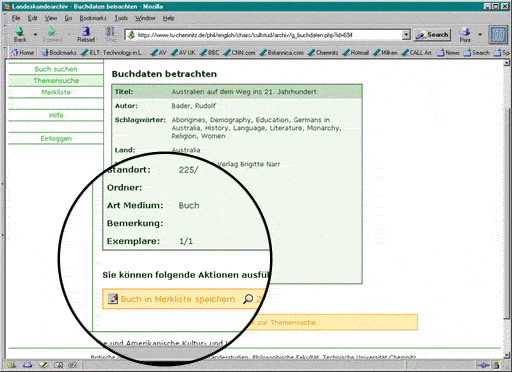Screen dimensions: 512x372
Task: Click the Back navigation button
Action: [x=20, y=34]
